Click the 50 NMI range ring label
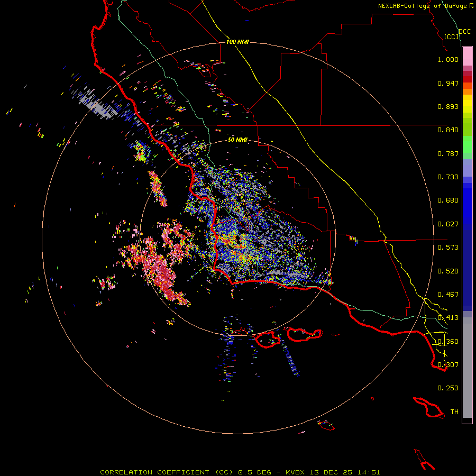The width and height of the screenshot is (476, 476). point(237,140)
